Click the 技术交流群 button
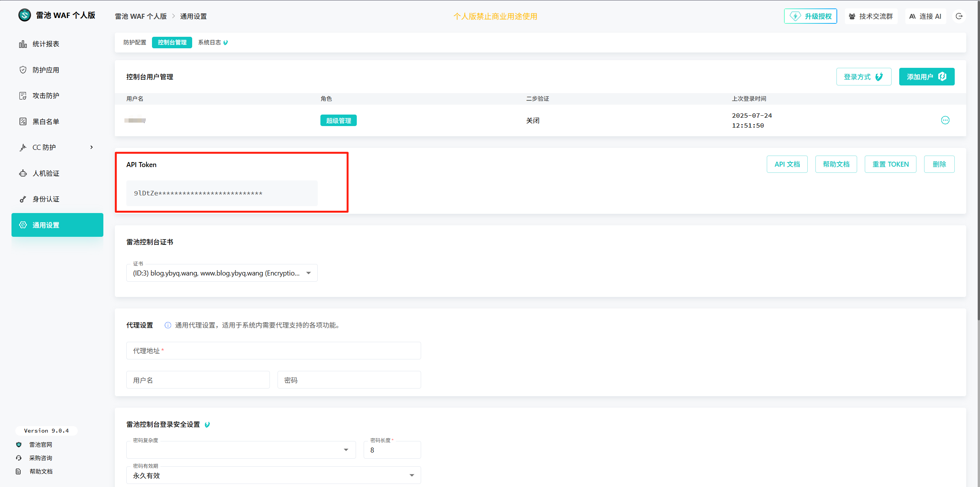Screen dimensions: 980x487 click(871, 16)
